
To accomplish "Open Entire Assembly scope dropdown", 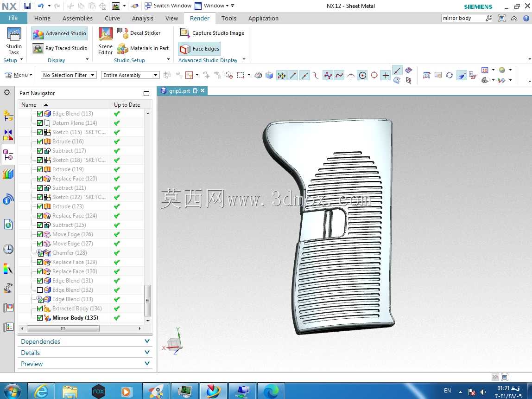I will coord(130,75).
